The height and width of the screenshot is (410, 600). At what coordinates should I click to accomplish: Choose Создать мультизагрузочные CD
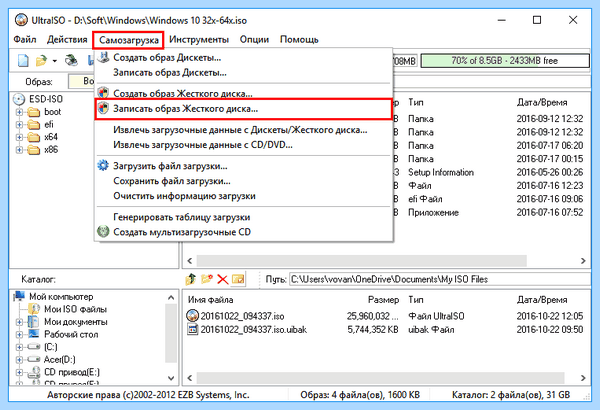243,232
